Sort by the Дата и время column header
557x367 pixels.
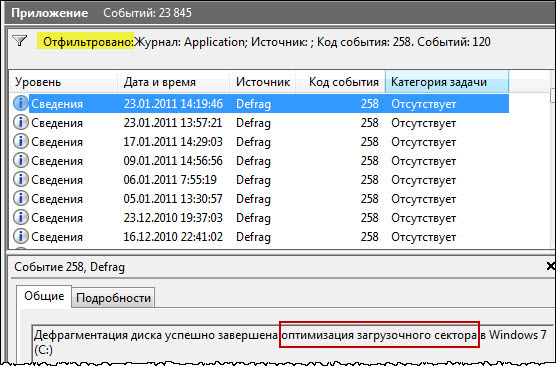[173, 82]
